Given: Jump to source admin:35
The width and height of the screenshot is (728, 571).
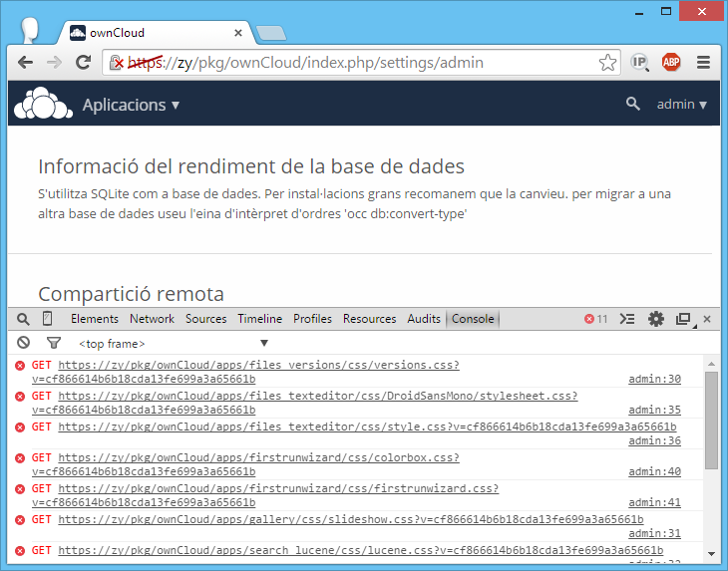Looking at the screenshot, I should click(x=654, y=410).
